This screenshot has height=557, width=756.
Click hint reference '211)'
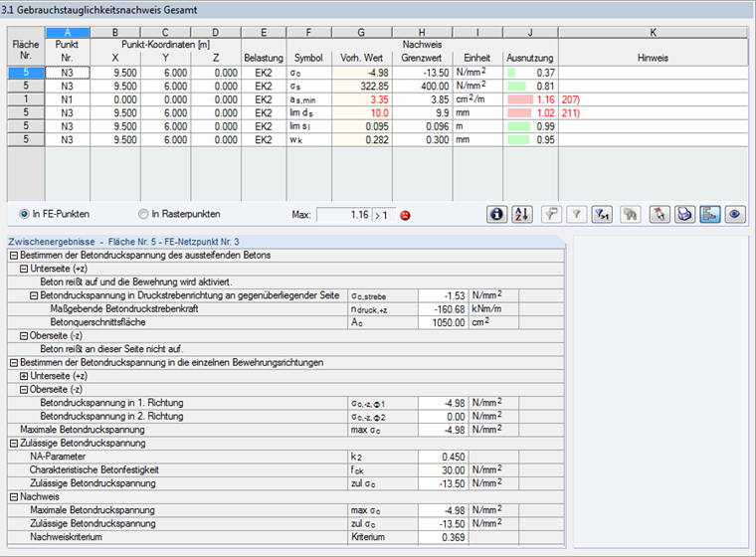570,113
